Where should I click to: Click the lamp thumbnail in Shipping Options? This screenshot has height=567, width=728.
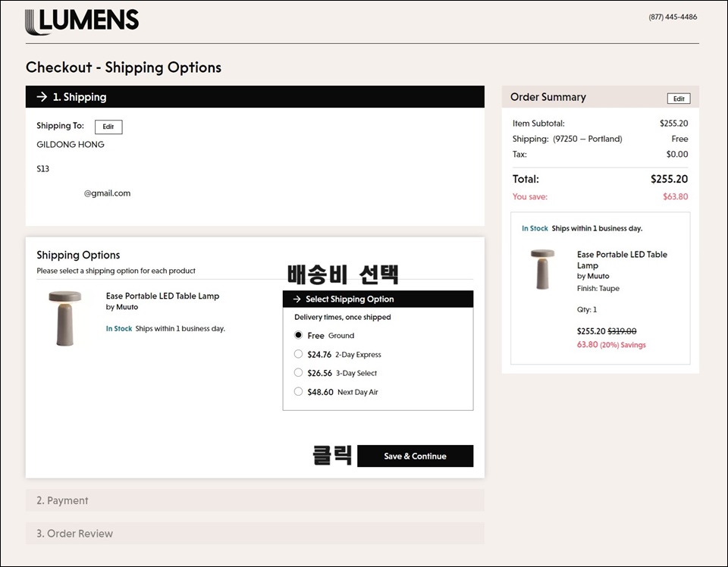pyautogui.click(x=65, y=318)
